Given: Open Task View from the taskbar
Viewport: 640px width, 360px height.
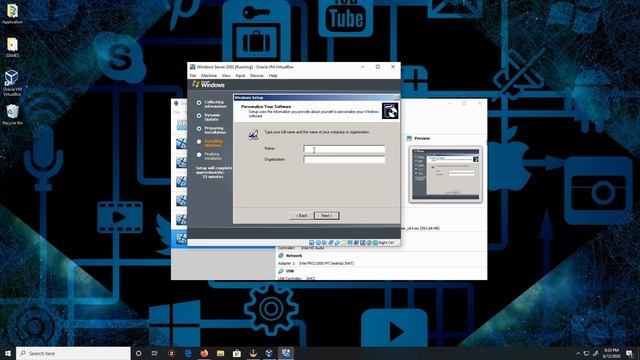Looking at the screenshot, I should click(x=155, y=353).
